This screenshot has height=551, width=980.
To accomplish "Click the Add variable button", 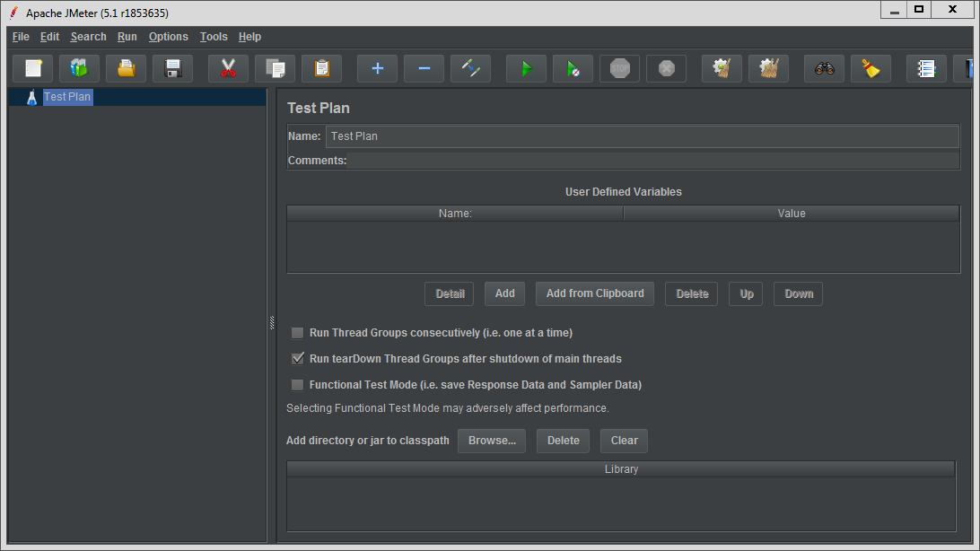I will 504,293.
